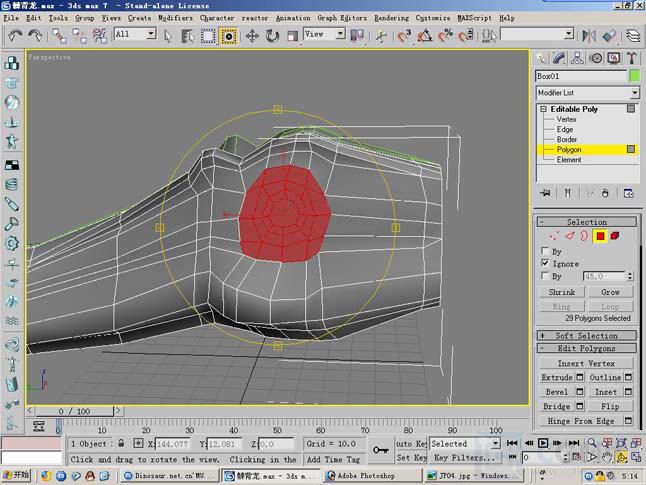Open the Graph Editors menu
Image resolution: width=646 pixels, height=485 pixels.
342,18
